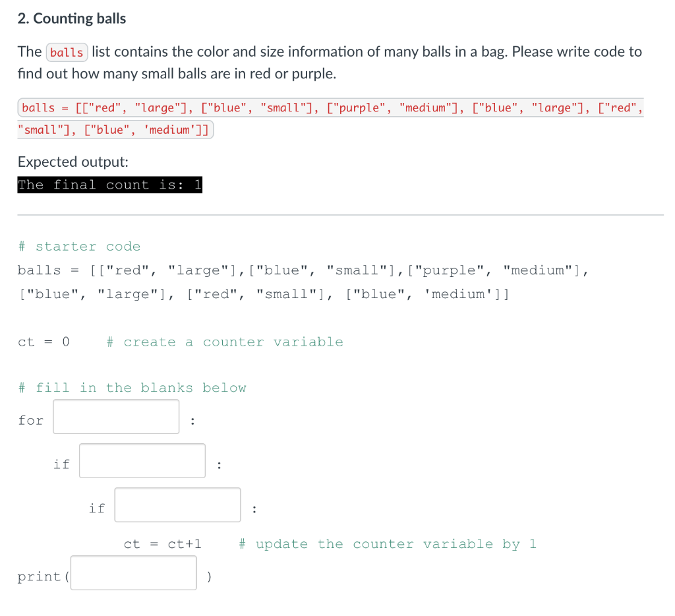The width and height of the screenshot is (675, 616).
Task: Click the colon after the for blank
Action: (x=191, y=419)
